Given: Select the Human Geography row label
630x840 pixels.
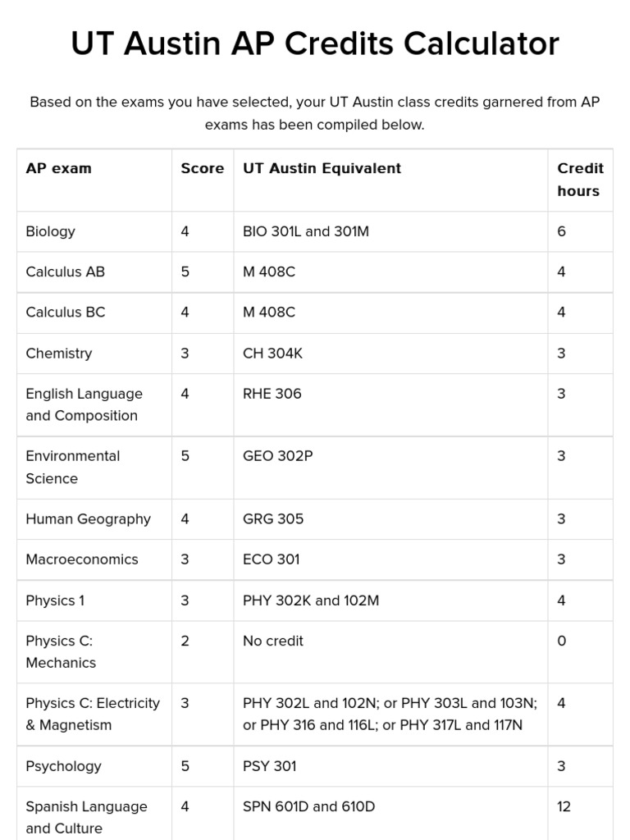Looking at the screenshot, I should tap(88, 518).
